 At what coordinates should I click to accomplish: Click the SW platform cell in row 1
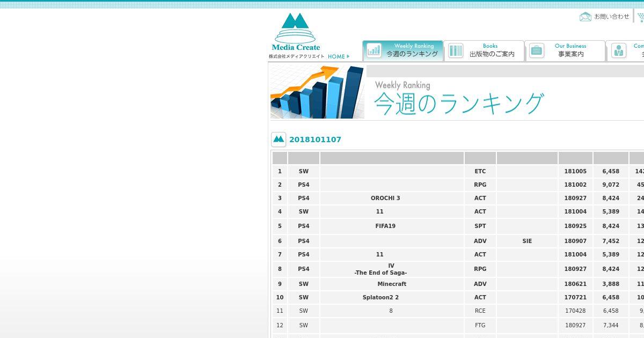click(304, 171)
